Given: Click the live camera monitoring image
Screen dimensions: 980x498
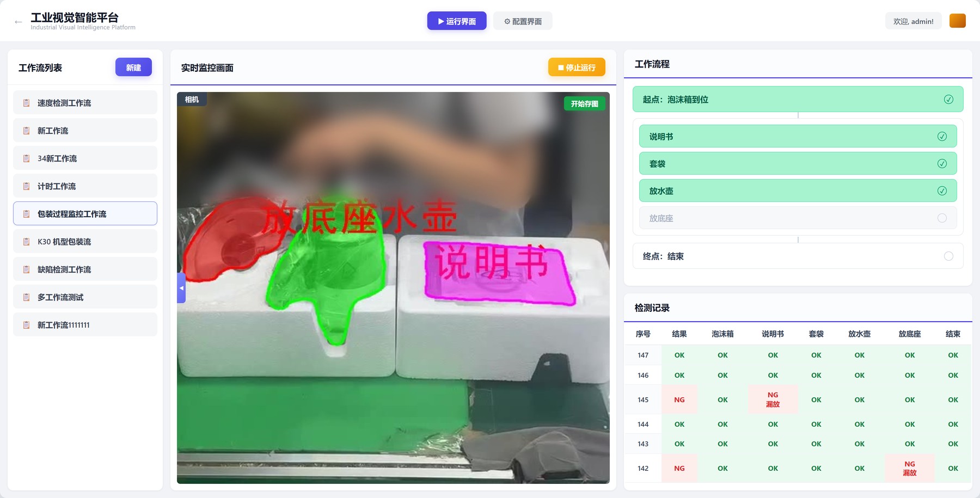Looking at the screenshot, I should [393, 287].
